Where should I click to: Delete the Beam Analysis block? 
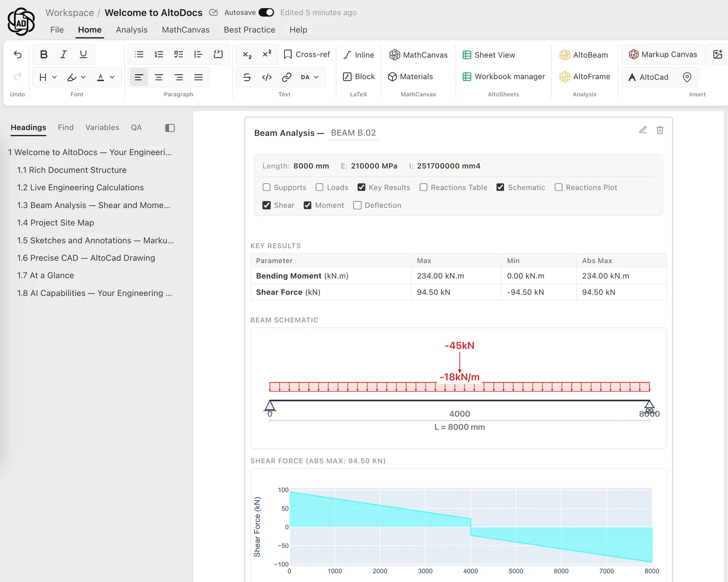(x=660, y=130)
